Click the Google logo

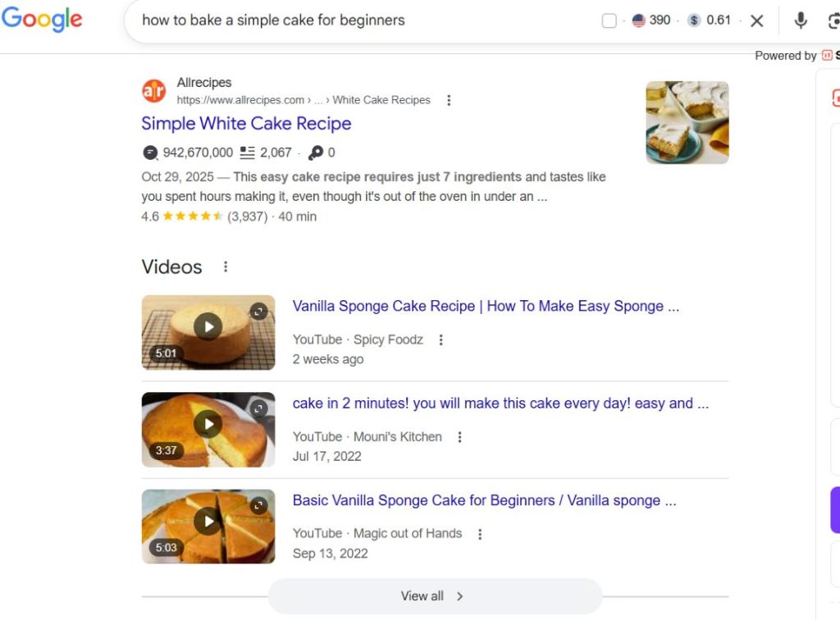(x=42, y=20)
